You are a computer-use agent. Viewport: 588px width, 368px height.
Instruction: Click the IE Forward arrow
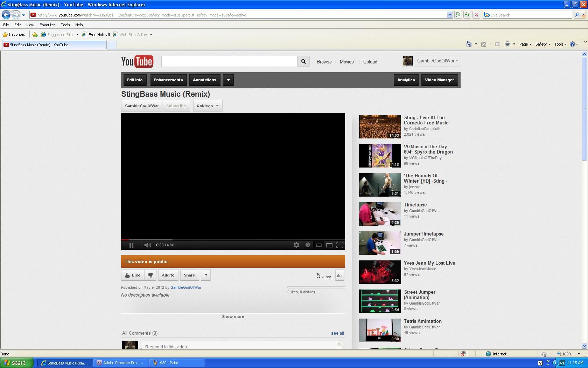click(x=15, y=15)
